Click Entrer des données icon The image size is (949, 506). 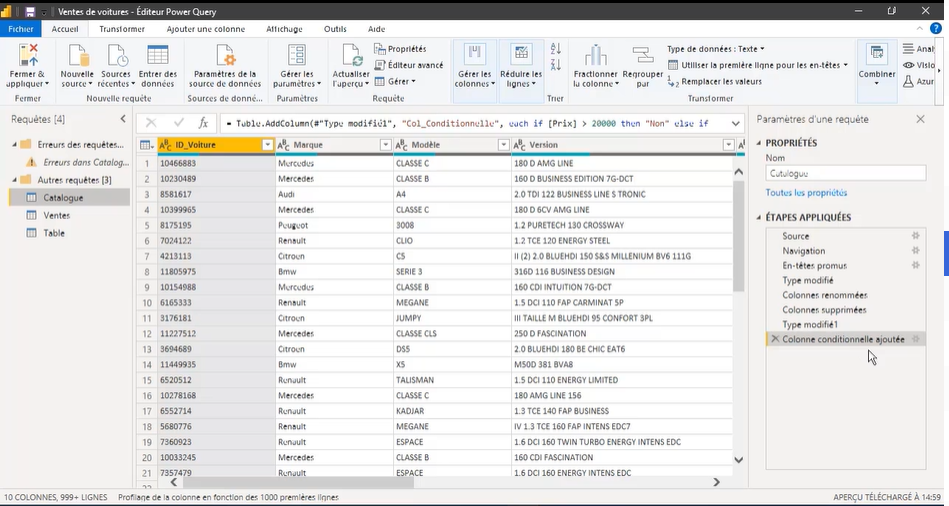(x=158, y=55)
